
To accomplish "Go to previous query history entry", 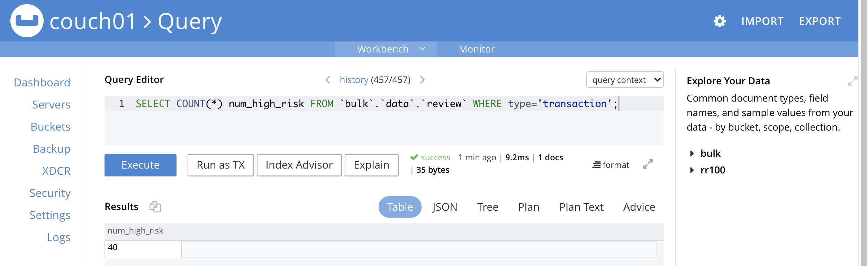I will point(327,80).
